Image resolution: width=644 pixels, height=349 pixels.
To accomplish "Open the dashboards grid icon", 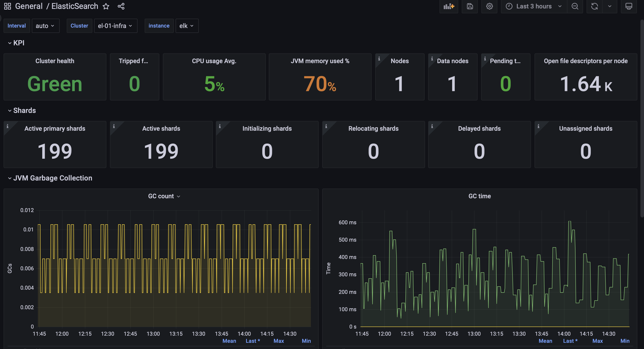I will point(8,6).
